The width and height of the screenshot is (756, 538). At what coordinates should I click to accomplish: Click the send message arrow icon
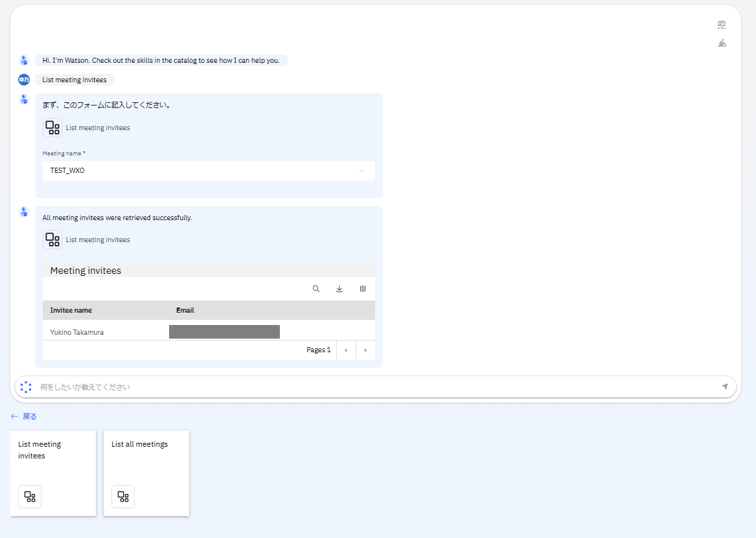coord(725,387)
